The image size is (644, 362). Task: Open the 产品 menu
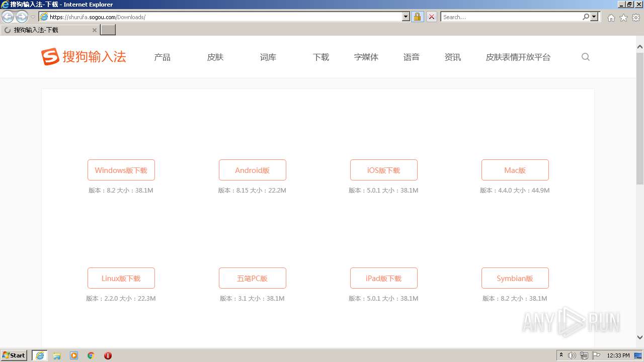(x=163, y=57)
